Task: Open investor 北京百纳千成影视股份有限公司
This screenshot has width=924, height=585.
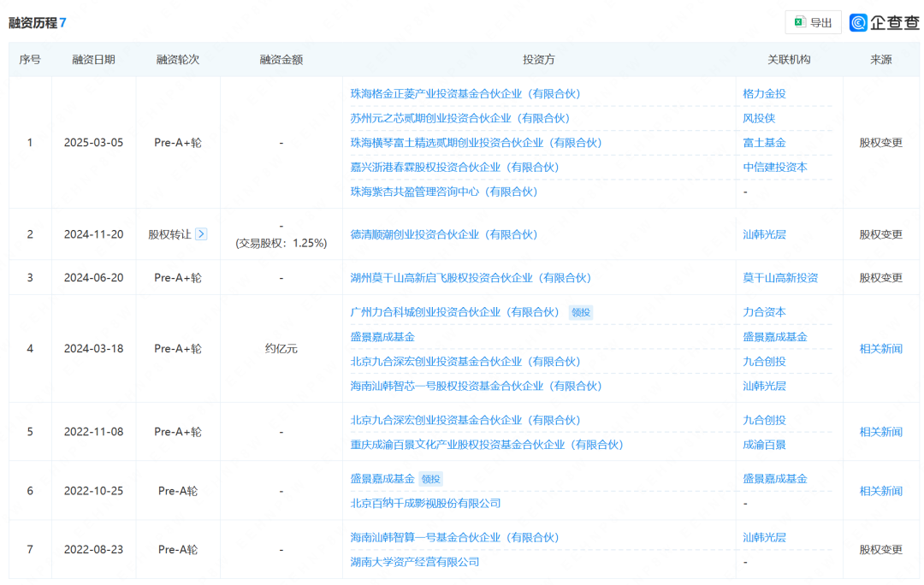Action: pos(425,503)
